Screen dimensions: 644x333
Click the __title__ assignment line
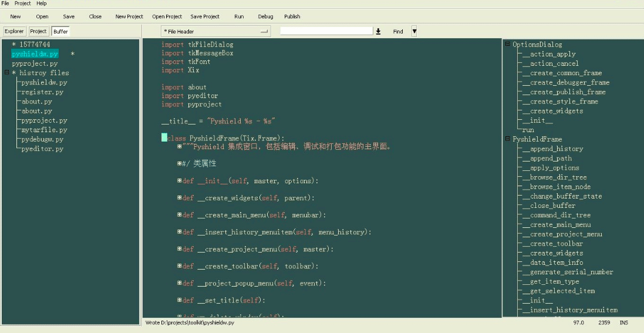[218, 121]
